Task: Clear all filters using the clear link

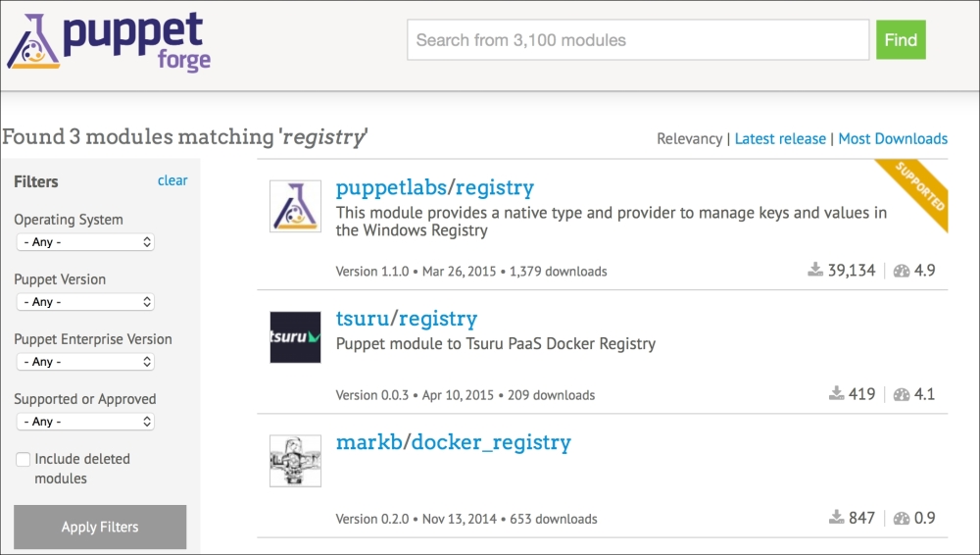Action: (172, 180)
